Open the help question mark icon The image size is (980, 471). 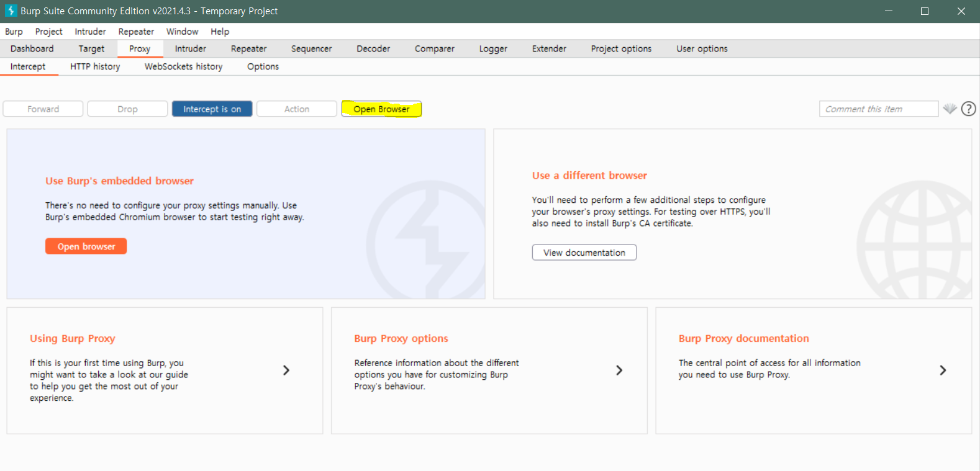(968, 109)
